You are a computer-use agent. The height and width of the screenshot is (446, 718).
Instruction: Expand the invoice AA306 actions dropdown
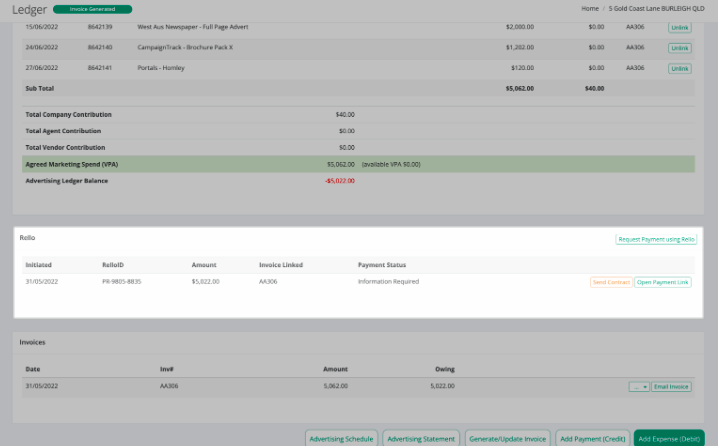coord(639,387)
